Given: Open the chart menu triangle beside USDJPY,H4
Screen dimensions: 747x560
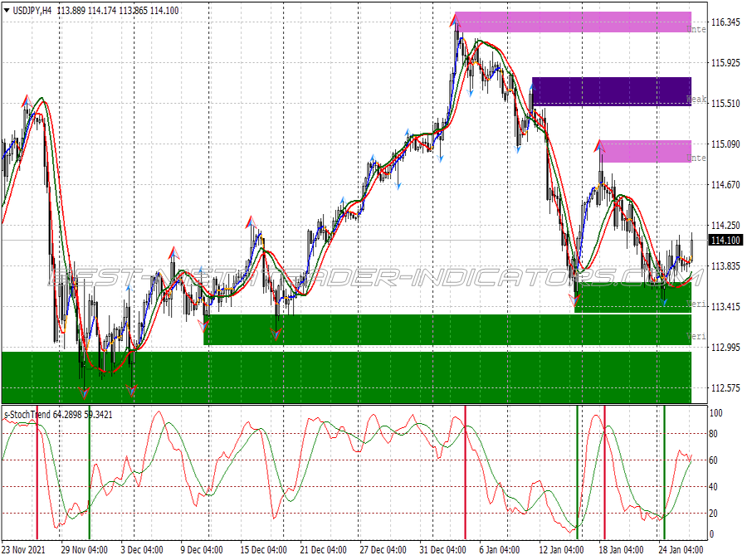Looking at the screenshot, I should point(7,10).
